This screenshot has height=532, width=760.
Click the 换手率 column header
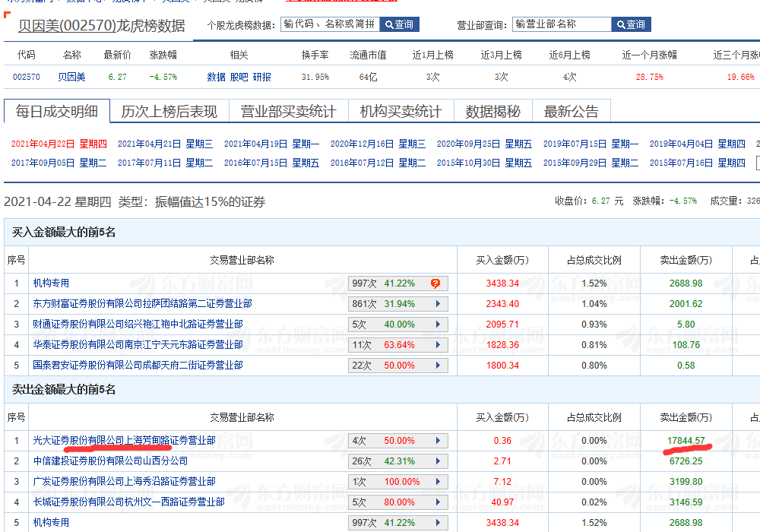(315, 55)
